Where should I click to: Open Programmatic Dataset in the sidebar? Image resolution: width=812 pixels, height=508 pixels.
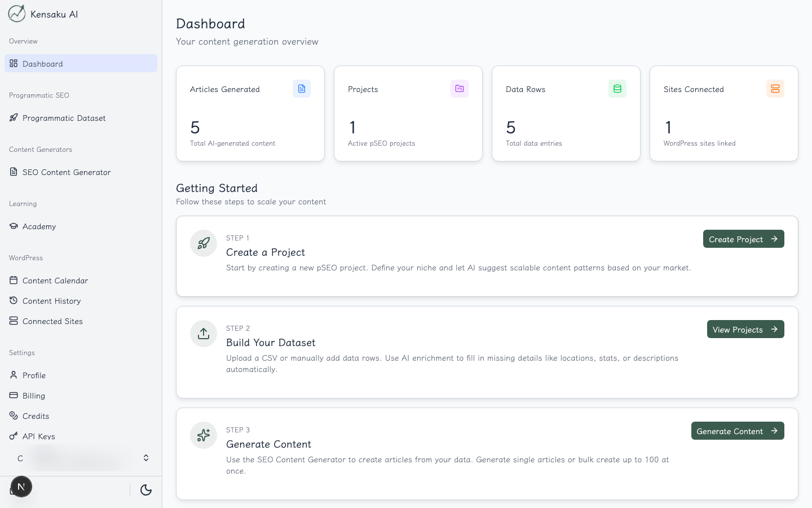tap(64, 118)
